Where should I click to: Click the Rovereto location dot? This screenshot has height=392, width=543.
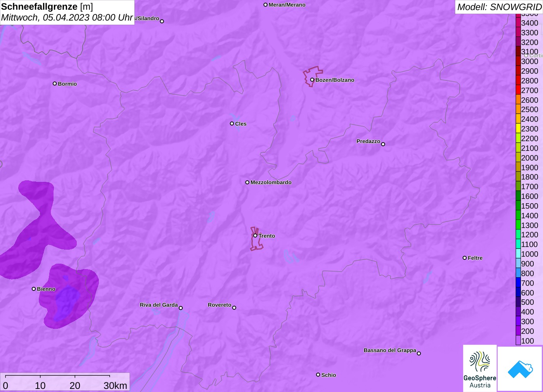(234, 308)
